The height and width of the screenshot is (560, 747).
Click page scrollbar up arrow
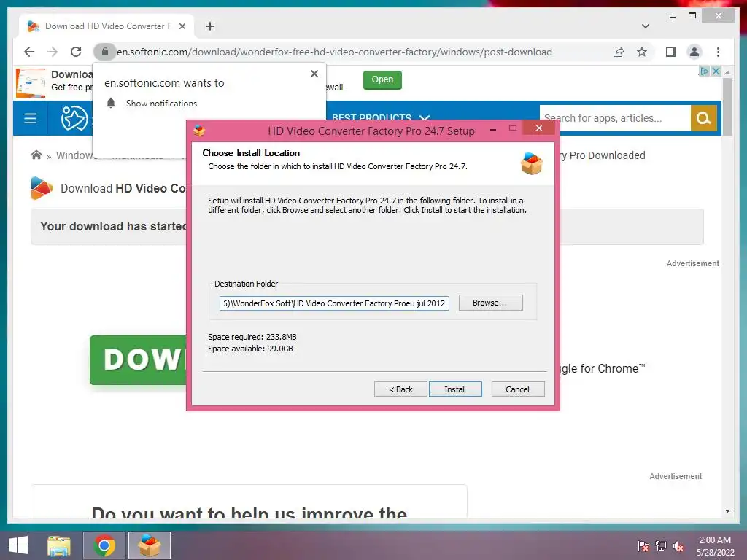727,72
